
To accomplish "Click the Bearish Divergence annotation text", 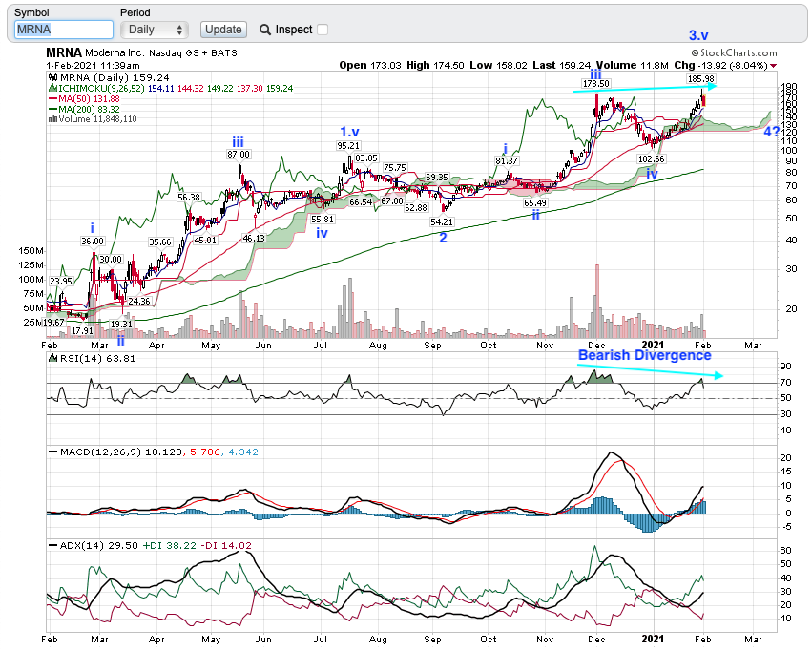I will pos(644,355).
